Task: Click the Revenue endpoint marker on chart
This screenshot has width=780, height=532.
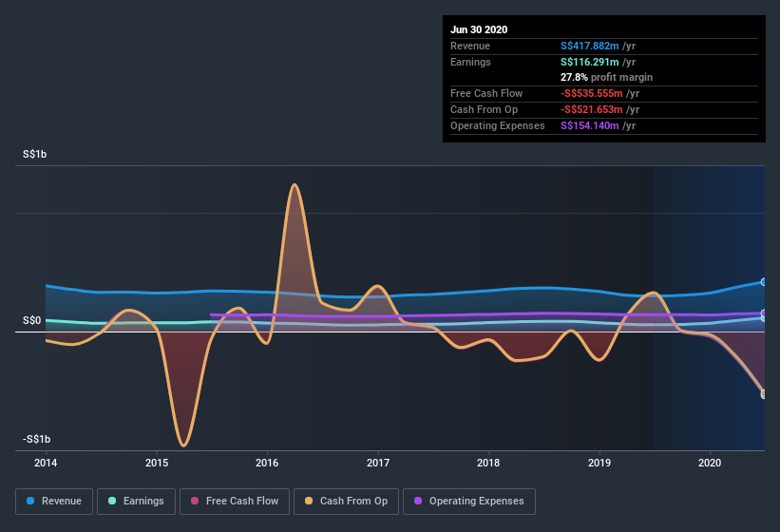Action: (x=764, y=282)
